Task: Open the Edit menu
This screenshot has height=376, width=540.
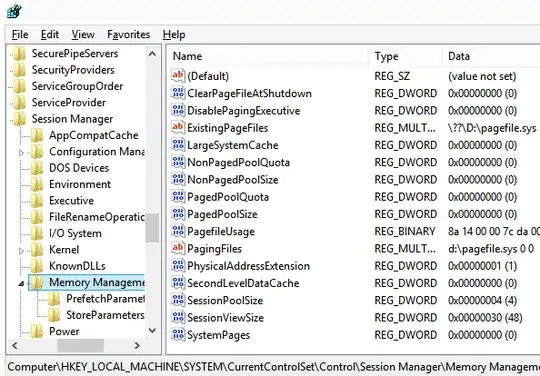Action: click(x=50, y=34)
